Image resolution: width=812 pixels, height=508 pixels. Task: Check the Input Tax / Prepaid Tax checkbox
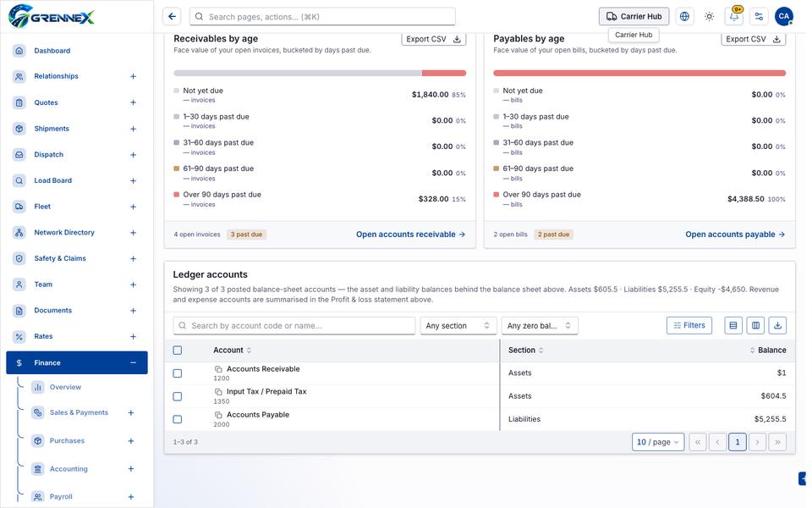point(177,396)
